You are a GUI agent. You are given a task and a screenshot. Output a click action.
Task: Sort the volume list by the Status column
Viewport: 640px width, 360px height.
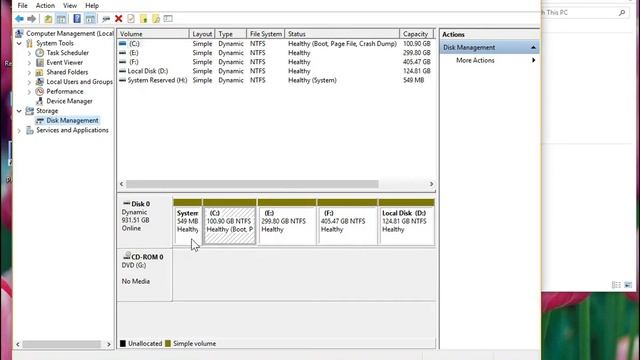click(342, 34)
